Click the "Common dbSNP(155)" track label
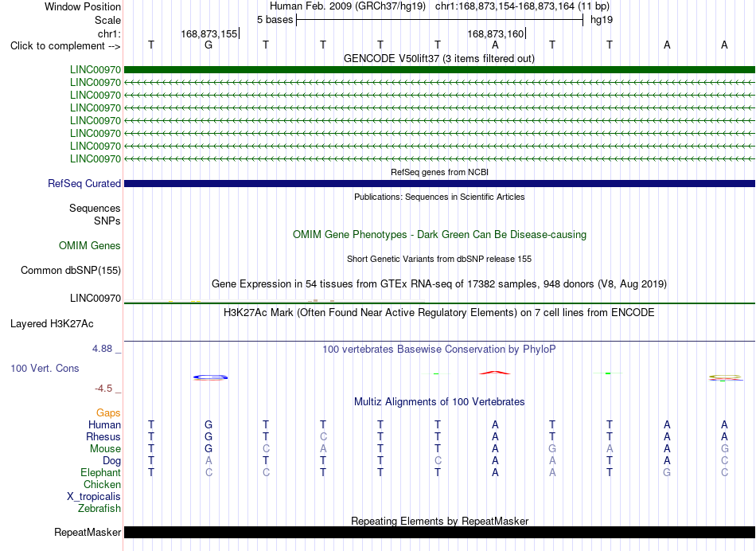Image resolution: width=756 pixels, height=551 pixels. (x=70, y=270)
